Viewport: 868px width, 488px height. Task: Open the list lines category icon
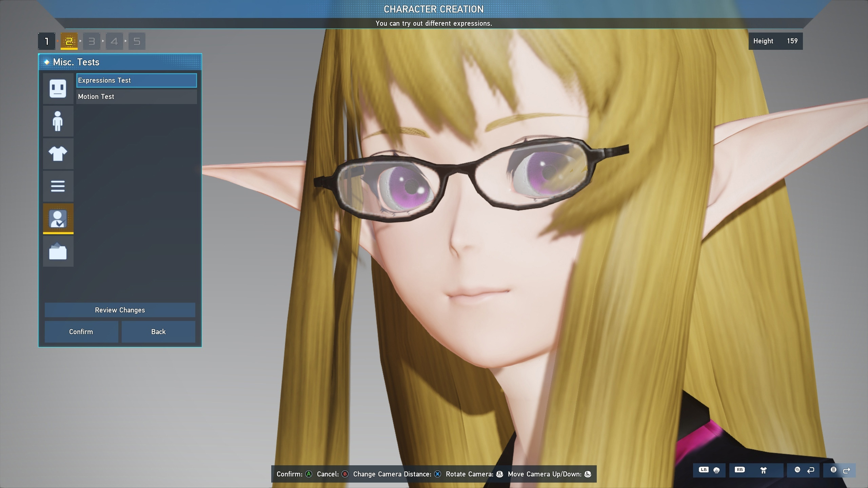tap(58, 186)
